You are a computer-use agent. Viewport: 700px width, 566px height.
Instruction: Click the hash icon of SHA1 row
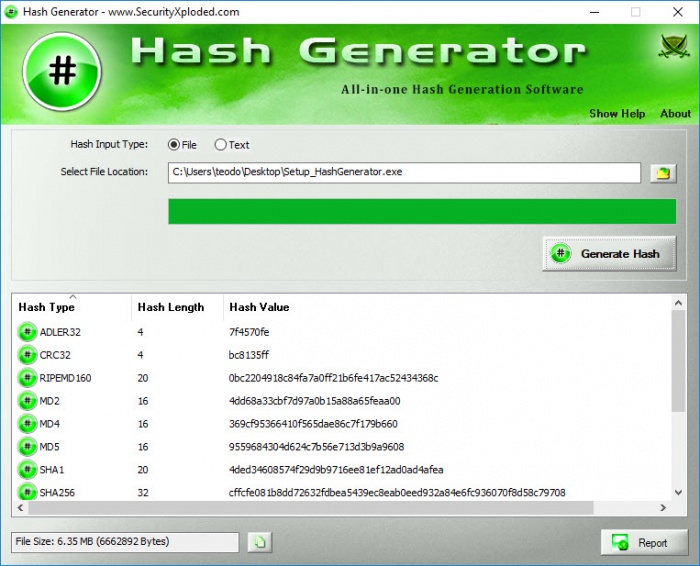point(27,470)
